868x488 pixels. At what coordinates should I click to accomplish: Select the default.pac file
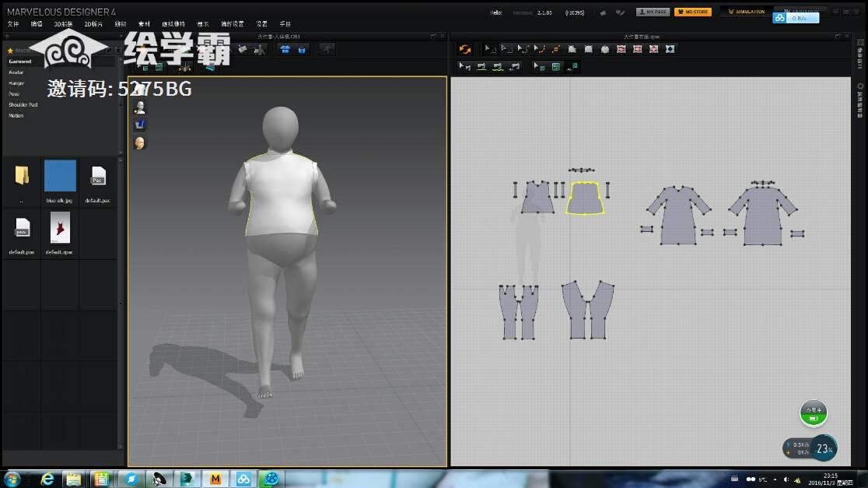click(x=98, y=176)
